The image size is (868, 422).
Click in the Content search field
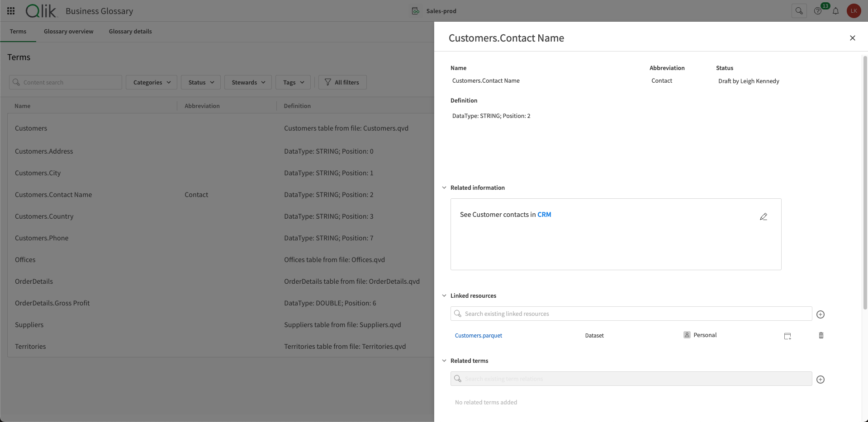click(66, 82)
